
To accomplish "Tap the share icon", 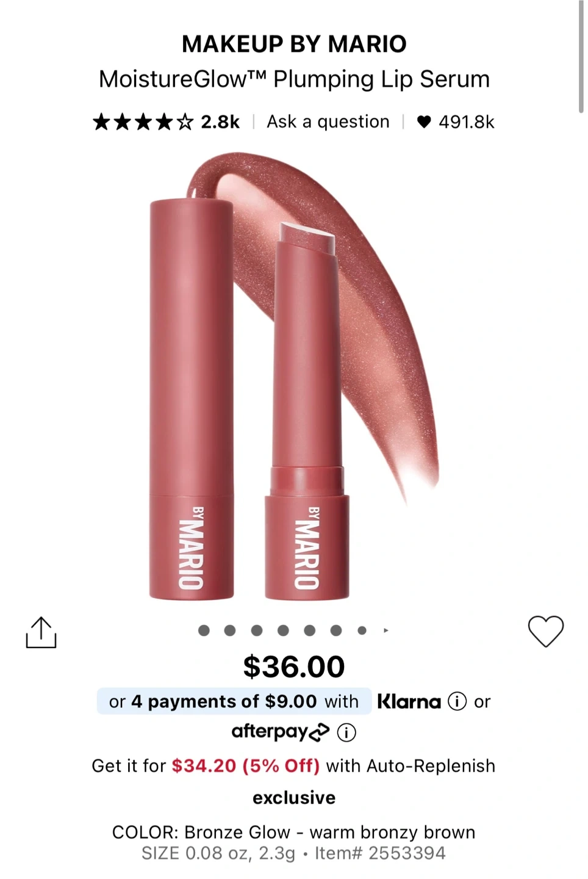I will click(x=41, y=632).
